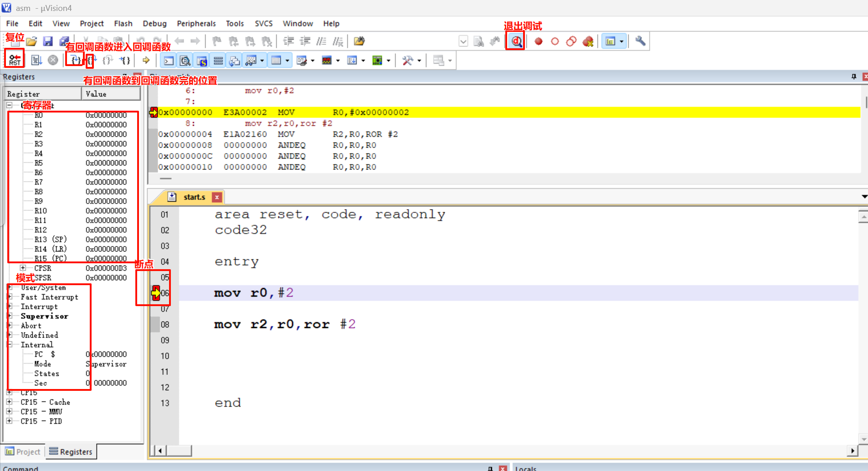Expand the Supervisor mode node
Screen dimensions: 868x471
pos(10,316)
